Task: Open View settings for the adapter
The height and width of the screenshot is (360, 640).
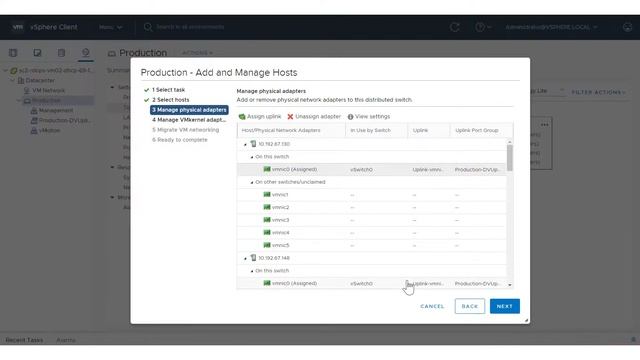Action: pos(369,117)
